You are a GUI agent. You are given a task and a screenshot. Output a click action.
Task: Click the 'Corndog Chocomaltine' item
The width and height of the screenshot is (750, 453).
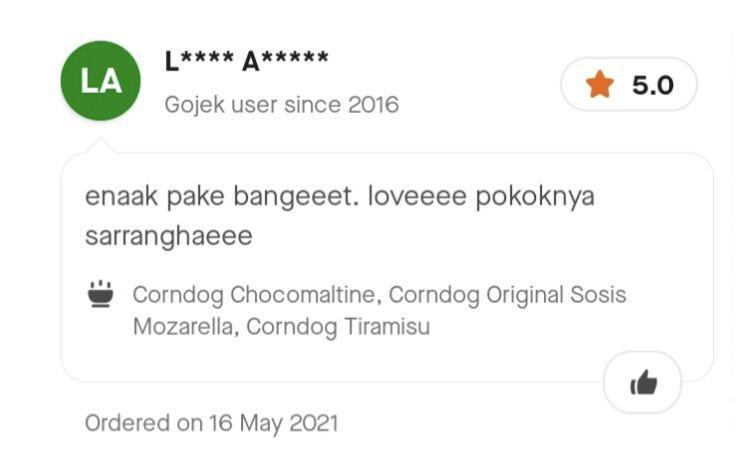point(254,295)
